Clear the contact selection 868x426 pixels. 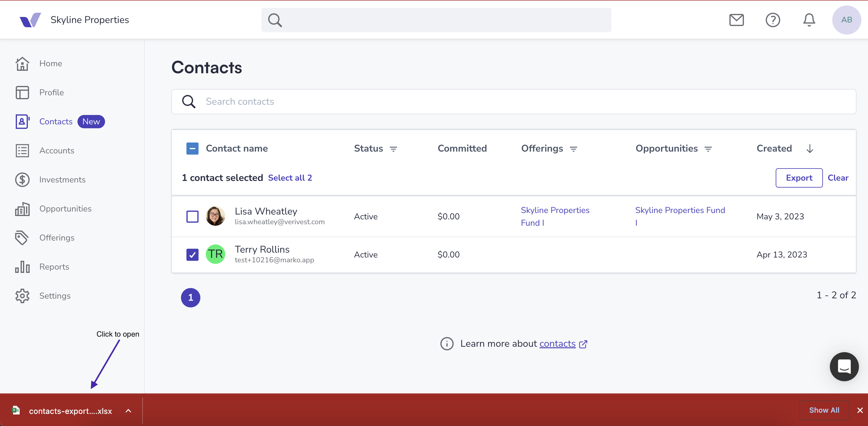click(x=838, y=178)
